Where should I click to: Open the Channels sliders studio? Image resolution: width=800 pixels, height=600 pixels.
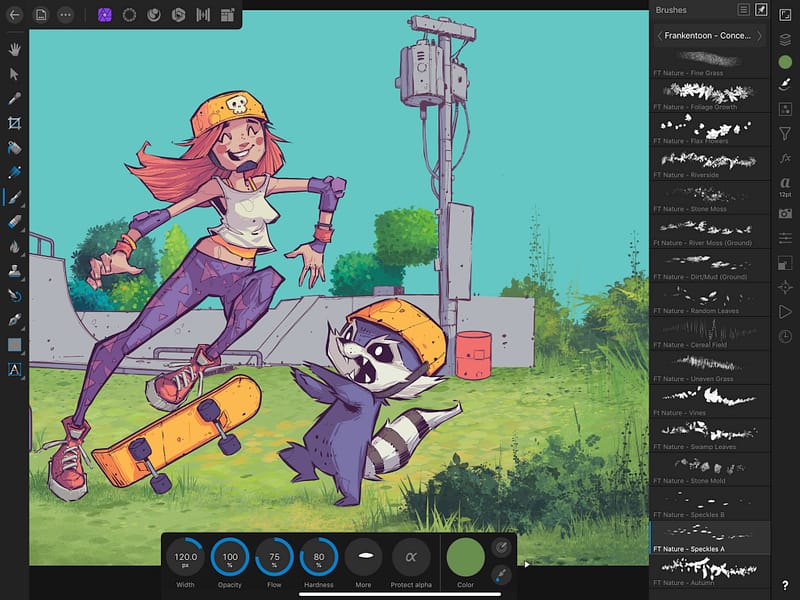pos(785,238)
